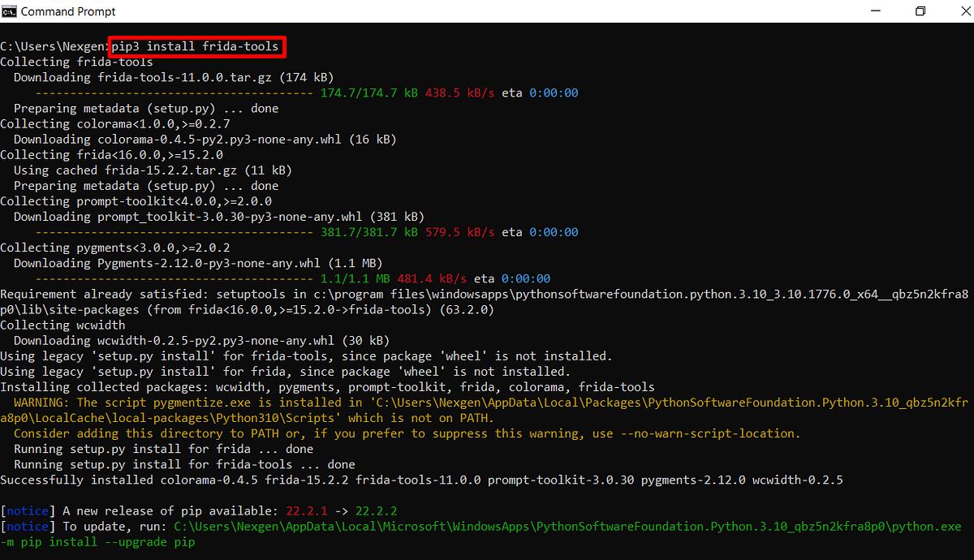
Task: Click the line 'Collecting frida-tools'
Action: click(x=78, y=62)
